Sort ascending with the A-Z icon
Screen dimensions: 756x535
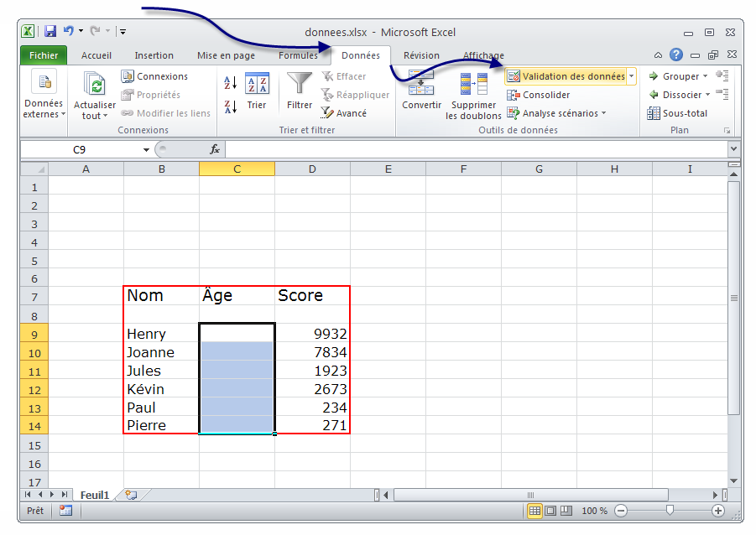(230, 83)
